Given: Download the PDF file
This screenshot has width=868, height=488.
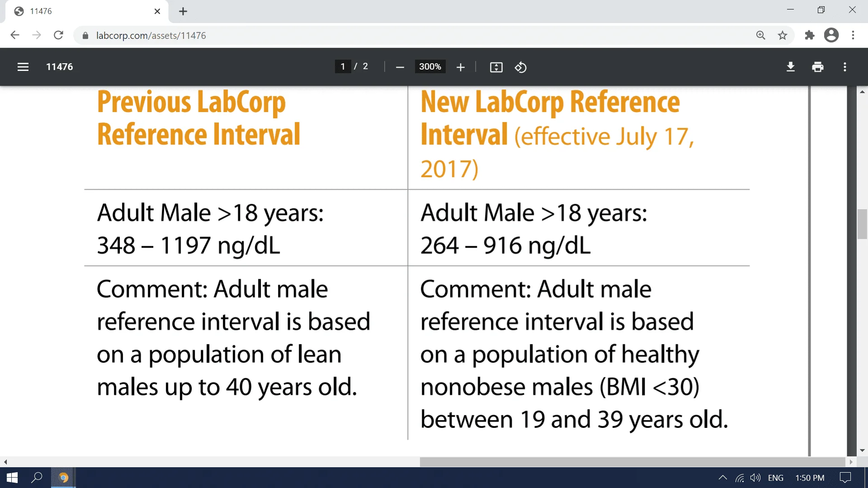Looking at the screenshot, I should click(790, 67).
